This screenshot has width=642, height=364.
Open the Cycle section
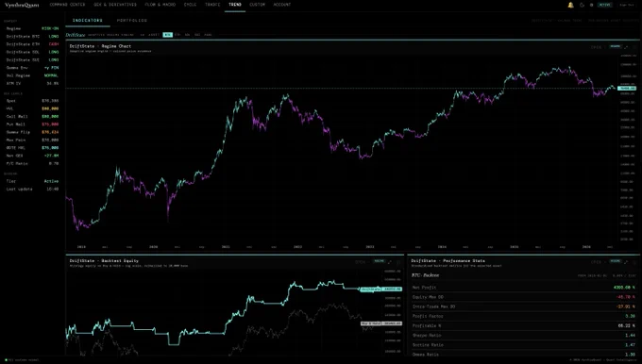[x=190, y=5]
